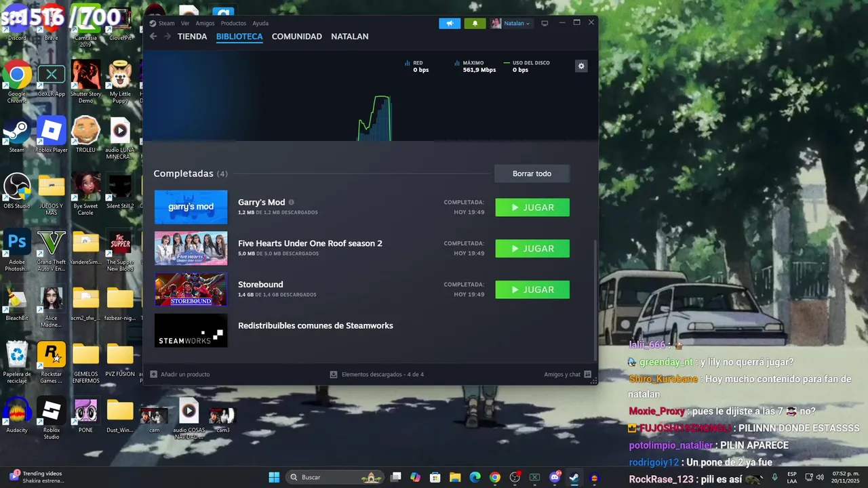Open Audacity desktop shortcut

17,415
